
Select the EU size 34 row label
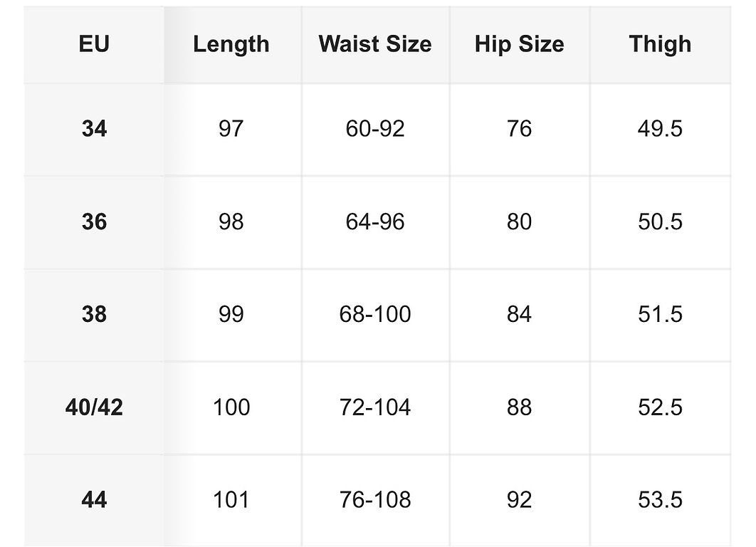pos(94,129)
